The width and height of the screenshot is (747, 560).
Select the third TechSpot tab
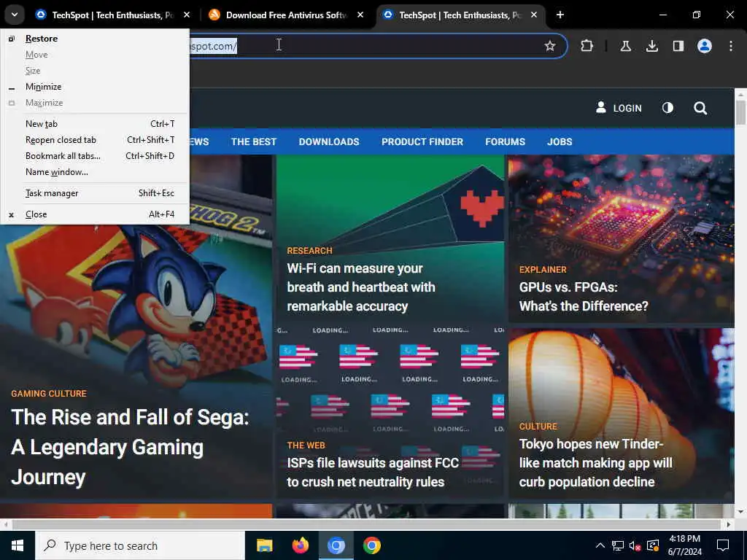tap(460, 15)
